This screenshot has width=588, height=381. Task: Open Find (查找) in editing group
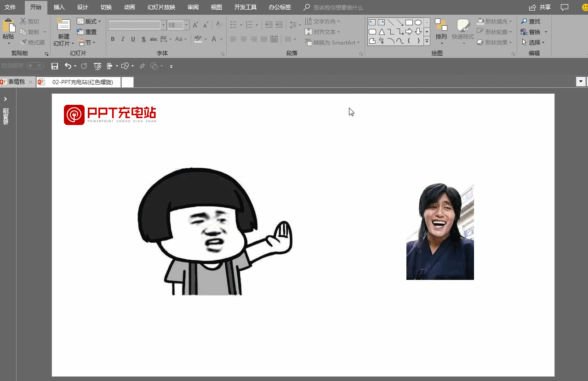[531, 22]
